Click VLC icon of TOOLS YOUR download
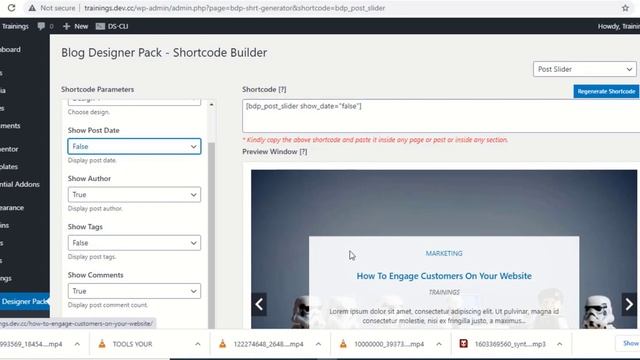This screenshot has width=640, height=360. [102, 344]
